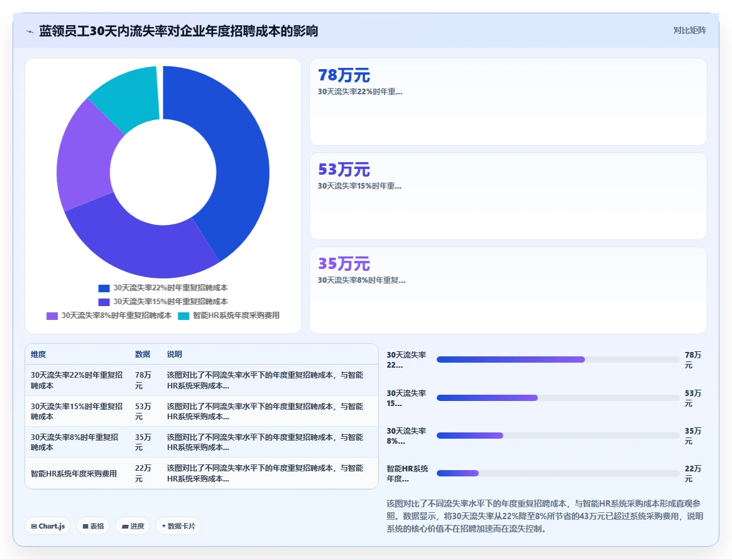Click the Chart.js tag chip
The width and height of the screenshot is (732, 560).
pos(48,526)
